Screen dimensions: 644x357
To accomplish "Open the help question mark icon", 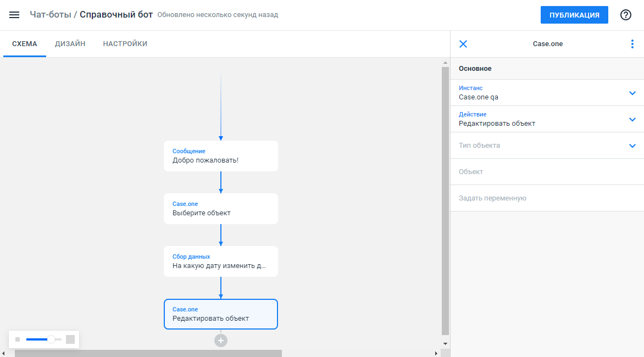I will click(625, 15).
